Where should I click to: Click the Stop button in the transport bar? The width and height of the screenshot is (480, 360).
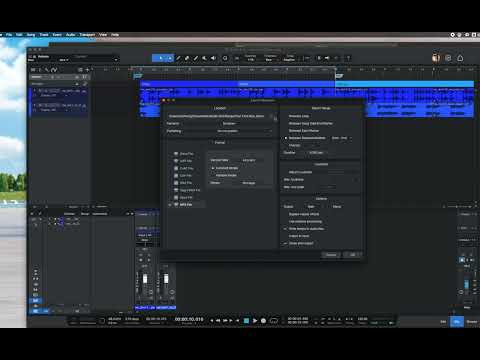click(246, 320)
